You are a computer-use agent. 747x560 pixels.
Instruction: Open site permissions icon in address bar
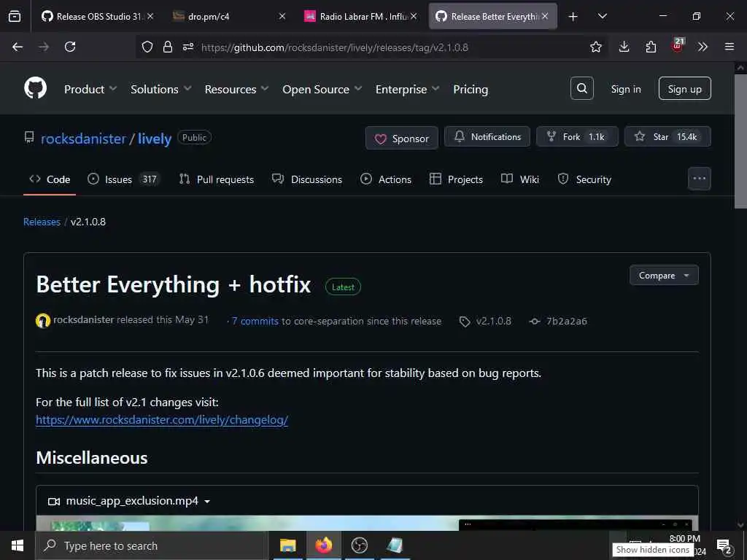[188, 47]
